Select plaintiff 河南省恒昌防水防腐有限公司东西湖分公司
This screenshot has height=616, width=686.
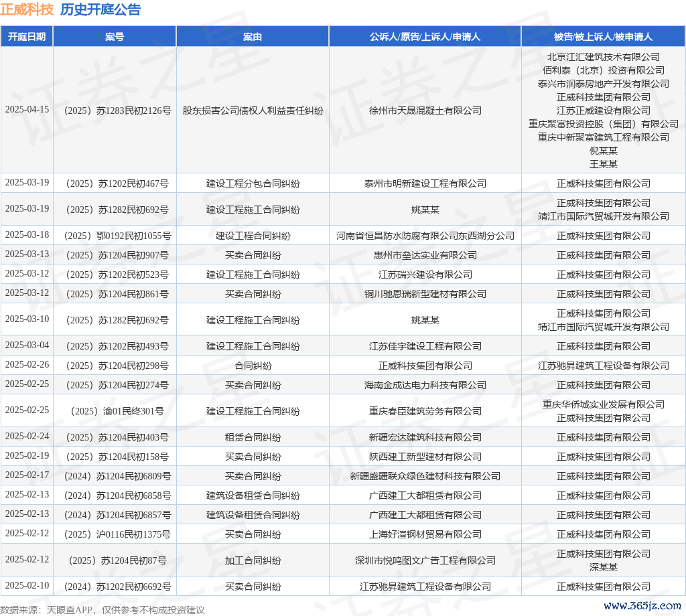[425, 236]
